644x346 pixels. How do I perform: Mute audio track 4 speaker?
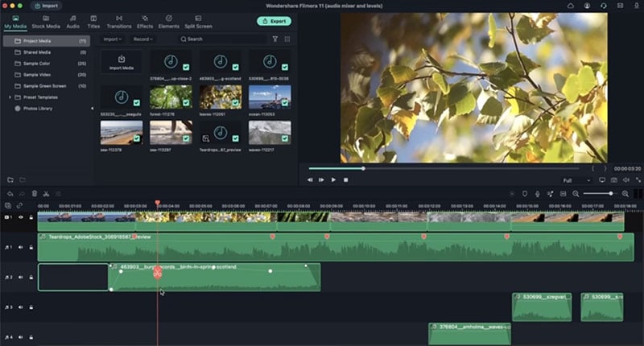tap(21, 337)
